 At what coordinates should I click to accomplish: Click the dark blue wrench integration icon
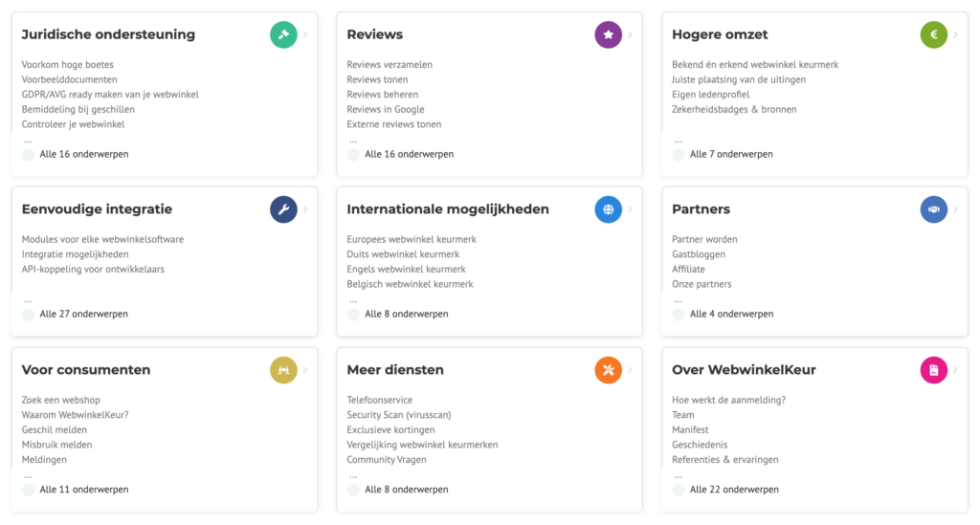pyautogui.click(x=283, y=209)
